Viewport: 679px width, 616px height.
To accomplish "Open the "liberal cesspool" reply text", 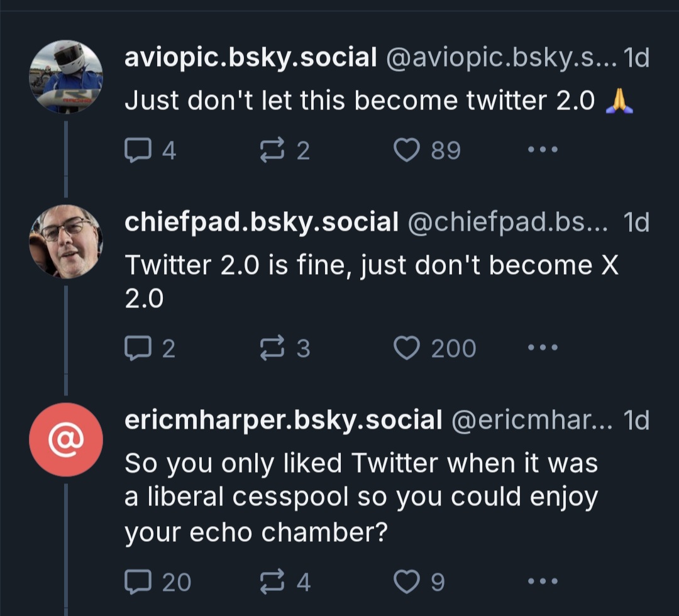I will tap(361, 497).
